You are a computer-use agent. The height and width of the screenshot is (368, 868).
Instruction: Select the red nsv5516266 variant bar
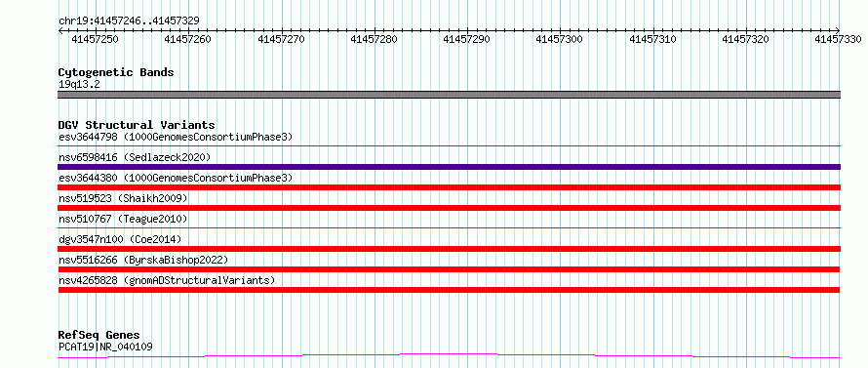click(x=450, y=269)
